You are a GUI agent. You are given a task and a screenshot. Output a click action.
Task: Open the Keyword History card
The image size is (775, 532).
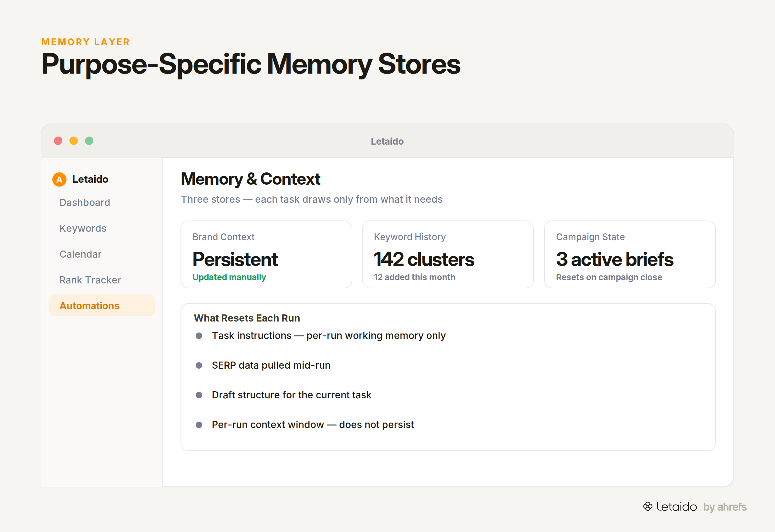448,254
